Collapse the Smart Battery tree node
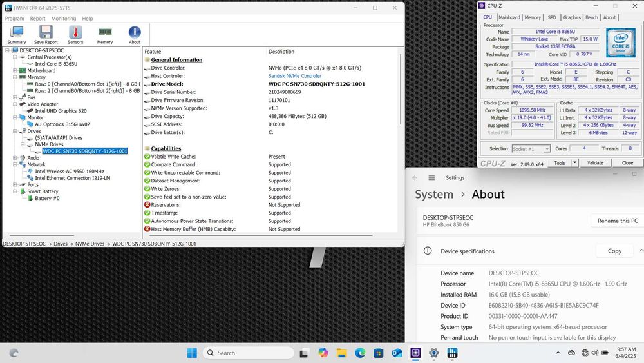The width and height of the screenshot is (644, 363). click(15, 191)
